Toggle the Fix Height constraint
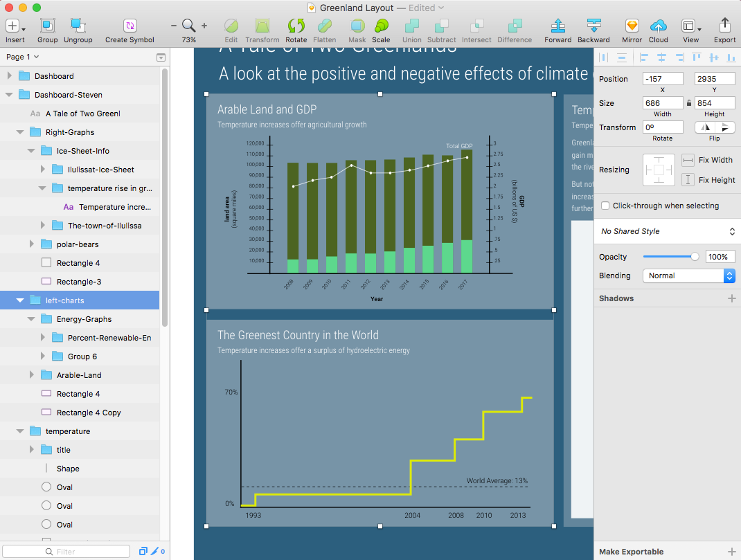This screenshot has height=560, width=741. (x=688, y=180)
